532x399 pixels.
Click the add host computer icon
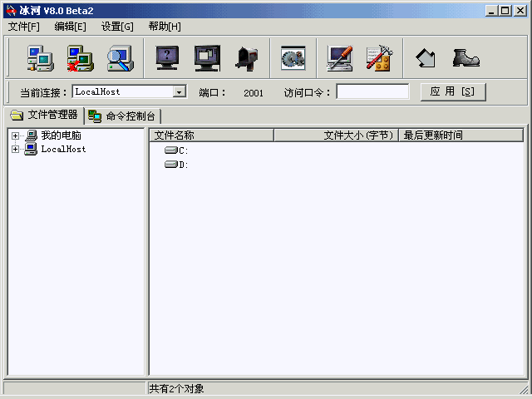[40, 57]
